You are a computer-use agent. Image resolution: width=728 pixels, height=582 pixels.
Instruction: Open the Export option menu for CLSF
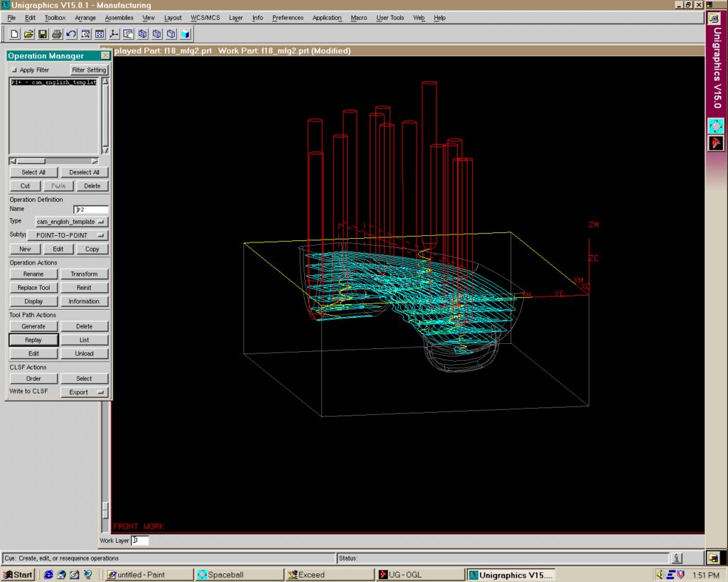tap(83, 392)
